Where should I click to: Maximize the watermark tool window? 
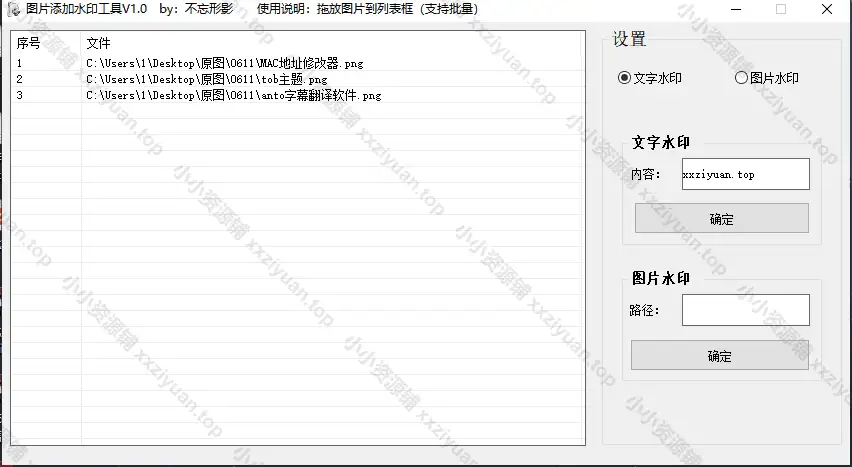780,9
